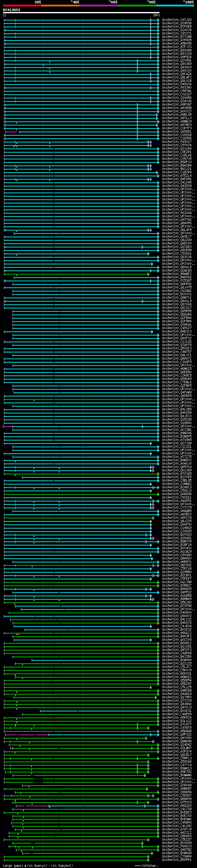The width and height of the screenshot is (197, 868).
Task: Open hit UniRef100_P93340
Action: tap(177, 88)
